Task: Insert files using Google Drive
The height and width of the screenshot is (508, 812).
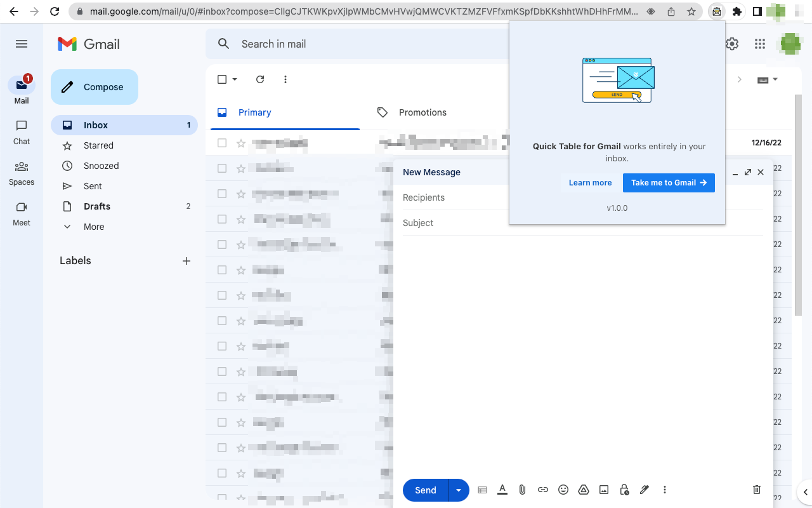Action: click(x=584, y=490)
